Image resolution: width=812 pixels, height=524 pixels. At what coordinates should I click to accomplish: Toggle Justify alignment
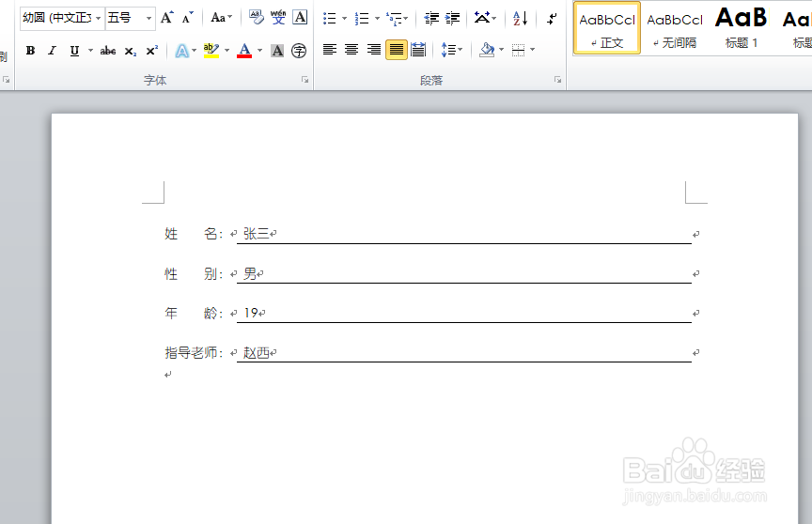[397, 50]
